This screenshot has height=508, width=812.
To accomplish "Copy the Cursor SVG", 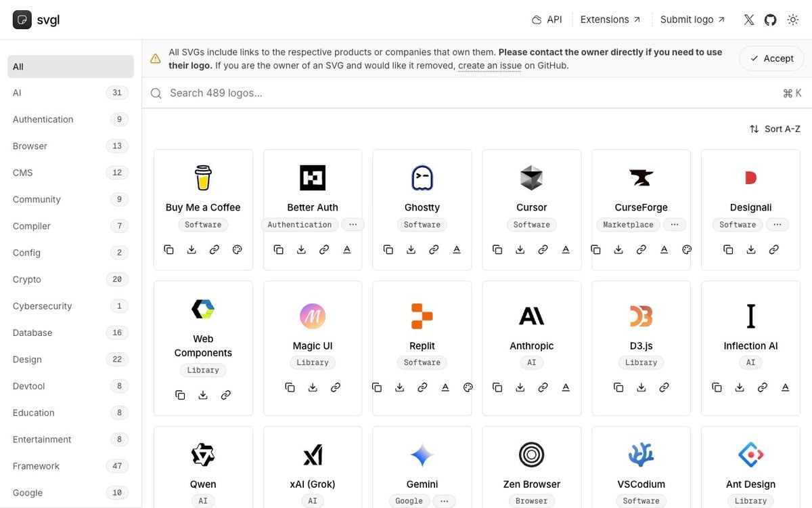I will [x=497, y=250].
